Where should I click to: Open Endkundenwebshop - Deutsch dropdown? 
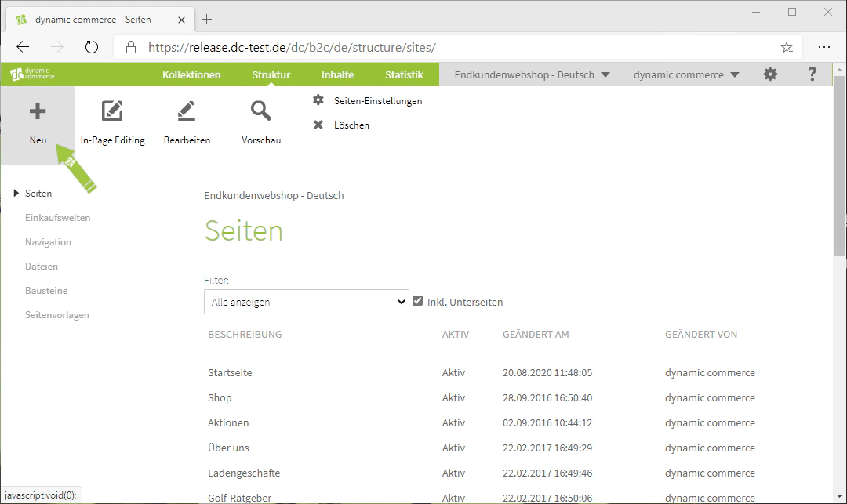(x=532, y=75)
